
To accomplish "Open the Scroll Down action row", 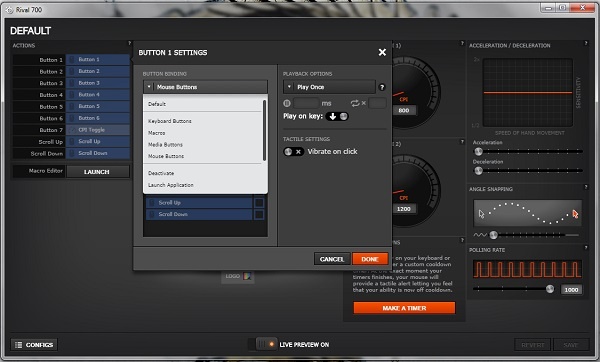I will tap(98, 153).
